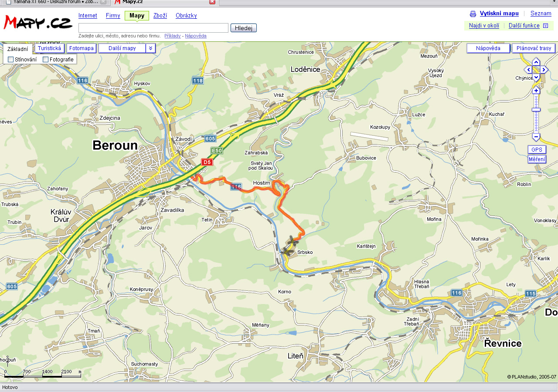Viewport: 558px width, 392px height.
Task: Expand the Další funkce arrow
Action: tap(545, 26)
